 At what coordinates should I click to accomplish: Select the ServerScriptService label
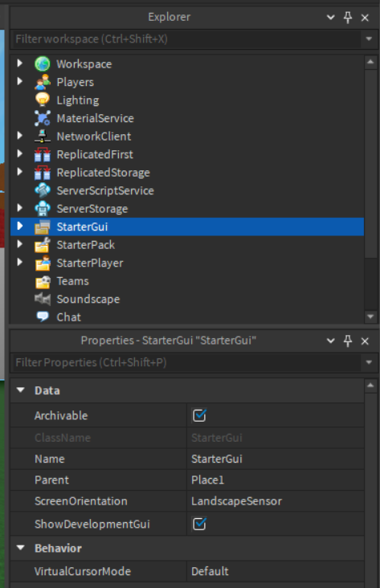coord(105,191)
